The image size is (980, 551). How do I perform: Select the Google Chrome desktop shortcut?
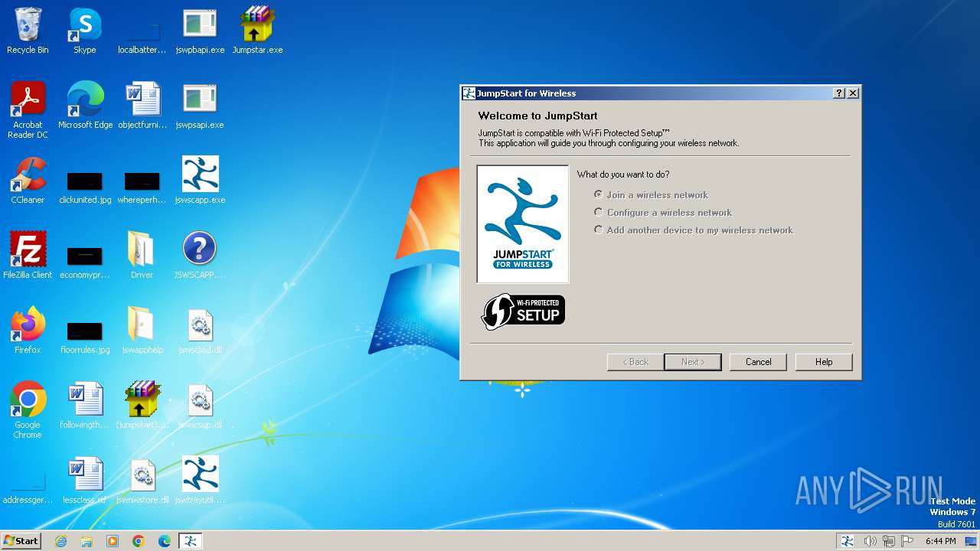point(28,410)
